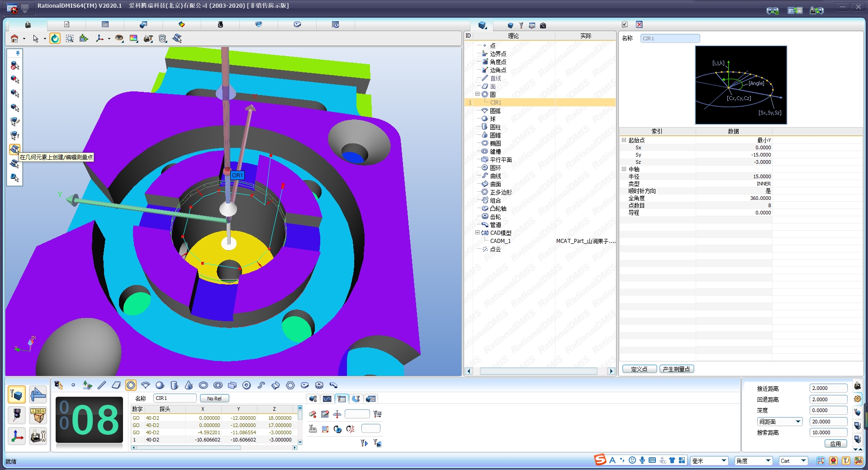Viewport: 868px width, 470px height.
Task: Click the home view icon
Action: (x=14, y=38)
